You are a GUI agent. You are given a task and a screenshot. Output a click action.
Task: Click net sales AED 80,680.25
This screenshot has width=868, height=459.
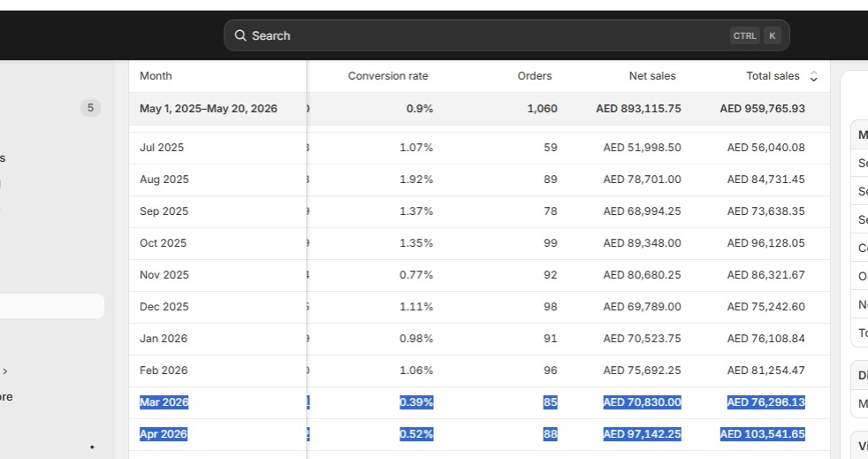point(642,275)
